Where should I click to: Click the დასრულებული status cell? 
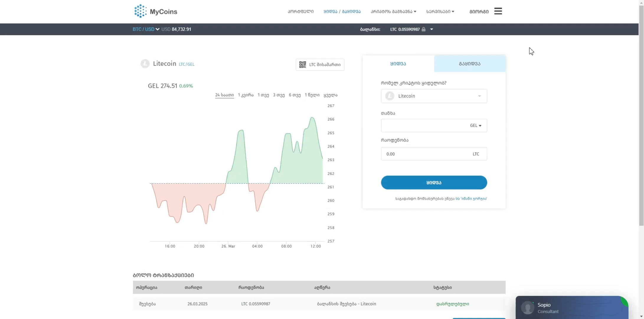[452, 304]
